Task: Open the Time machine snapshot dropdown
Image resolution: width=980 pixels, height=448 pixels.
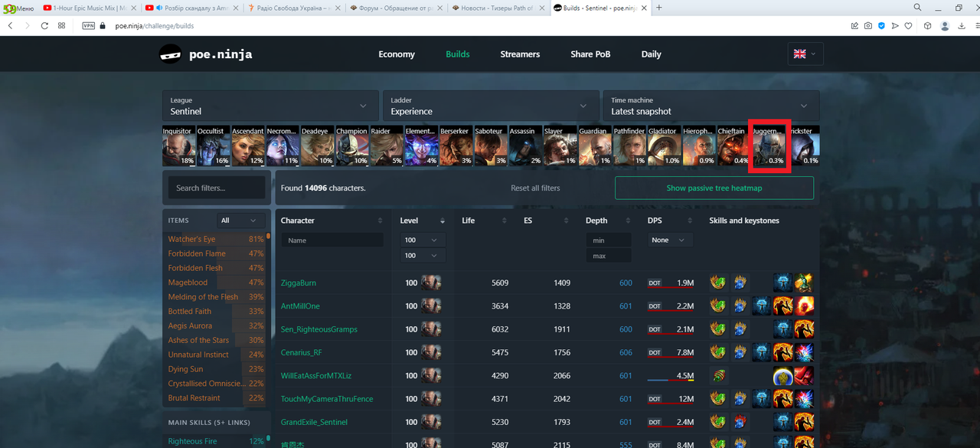Action: pyautogui.click(x=711, y=106)
